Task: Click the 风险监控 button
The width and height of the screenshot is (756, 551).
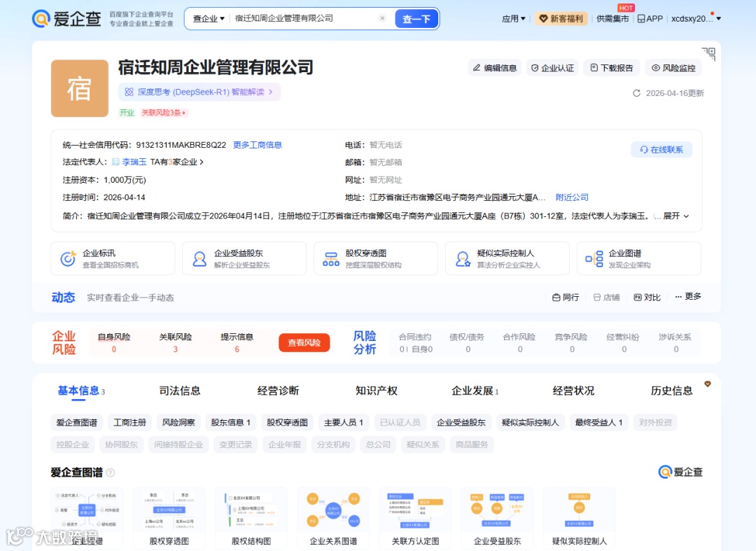Action: click(x=673, y=68)
